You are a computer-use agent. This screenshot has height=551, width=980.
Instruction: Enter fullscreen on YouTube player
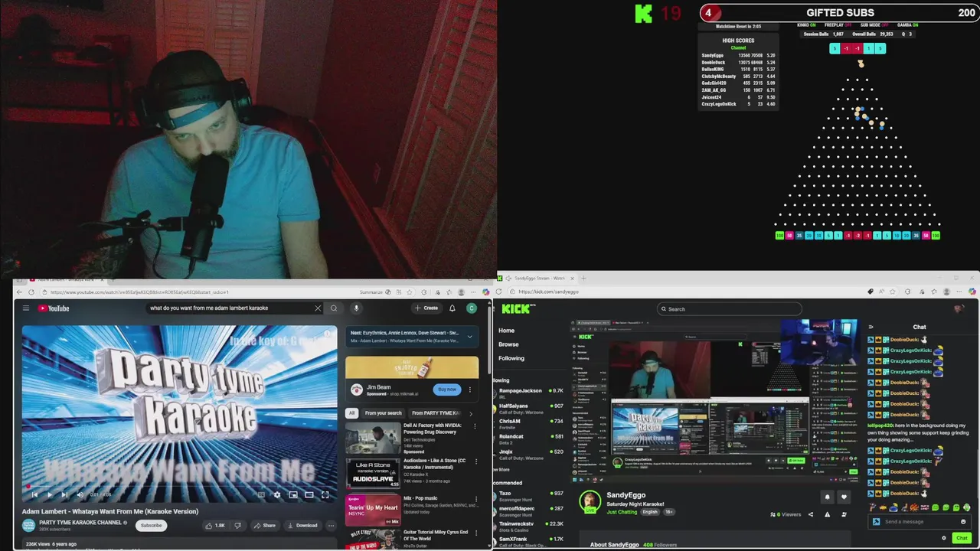(x=325, y=495)
